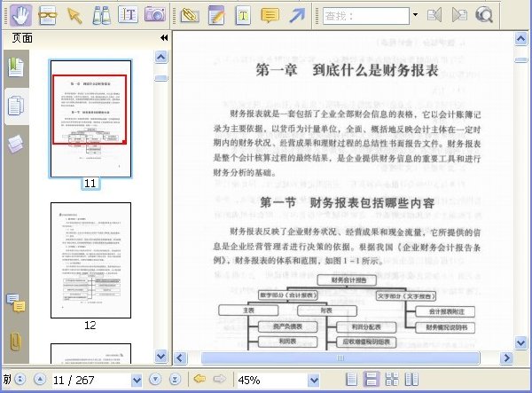The width and height of the screenshot is (532, 393).
Task: Collapse the Pages side panel
Action: pyautogui.click(x=164, y=37)
